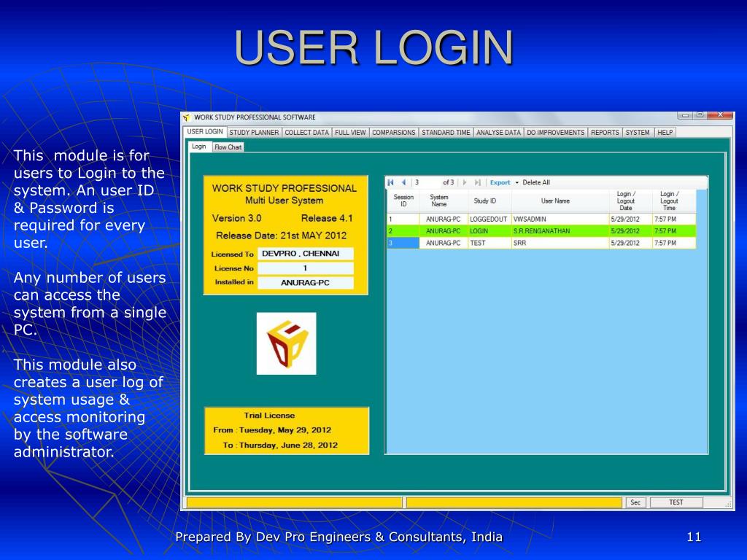747x560 pixels.
Task: Select the TEST session row for SRR
Action: pyautogui.click(x=511, y=243)
